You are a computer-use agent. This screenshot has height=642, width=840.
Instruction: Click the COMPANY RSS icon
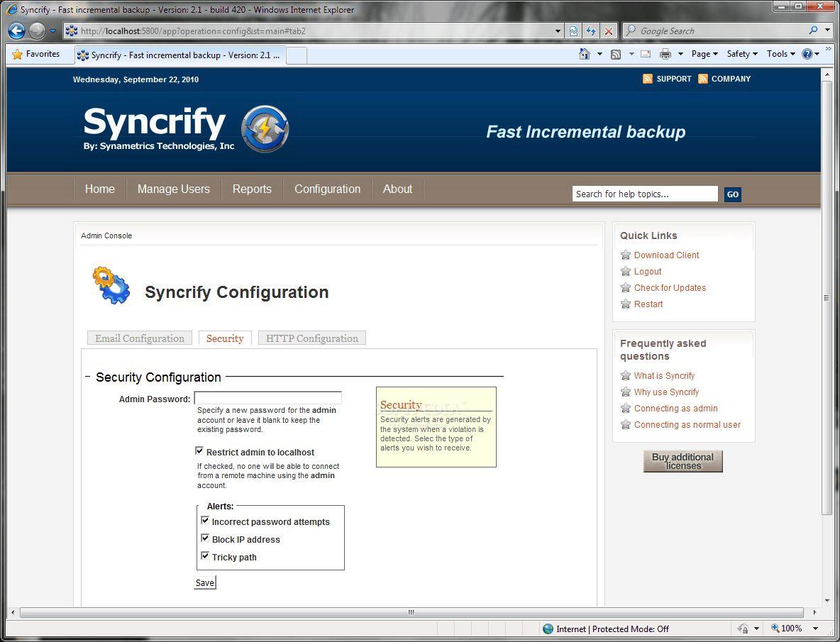pos(703,79)
